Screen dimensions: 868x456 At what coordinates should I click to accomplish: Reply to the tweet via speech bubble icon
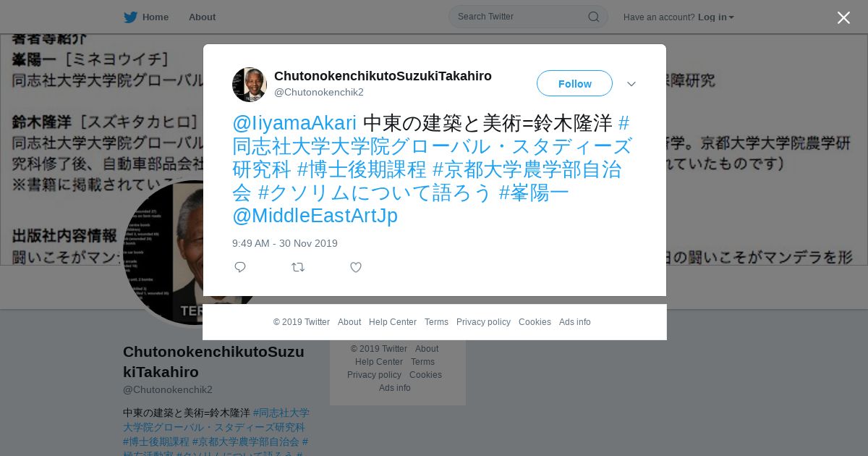coord(240,267)
